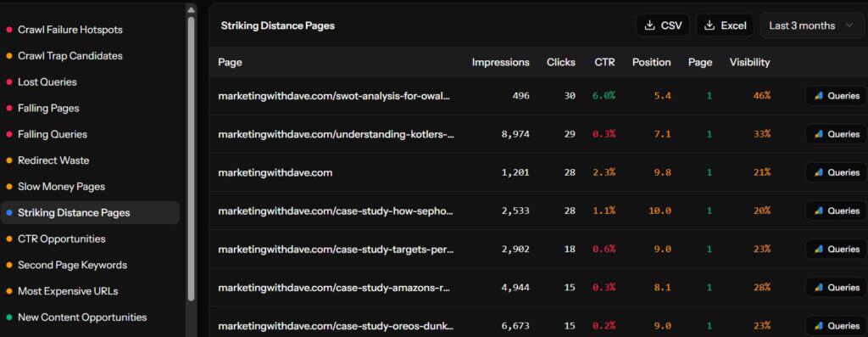Click the 4,944 impressions value
The width and height of the screenshot is (868, 337).
click(515, 287)
